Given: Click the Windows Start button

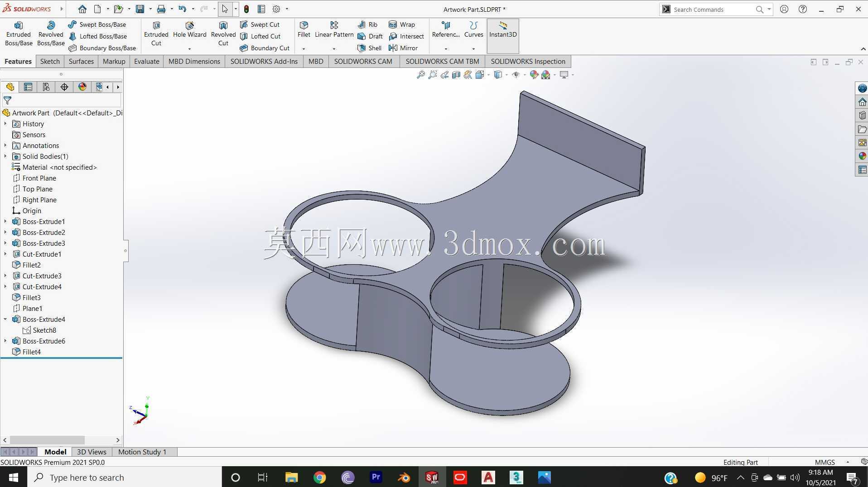Looking at the screenshot, I should coord(14,477).
